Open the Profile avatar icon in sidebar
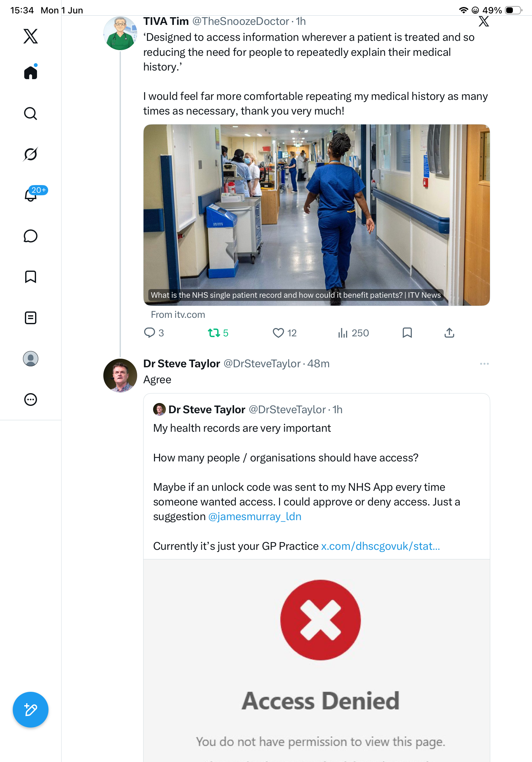This screenshot has width=532, height=762. click(x=31, y=359)
